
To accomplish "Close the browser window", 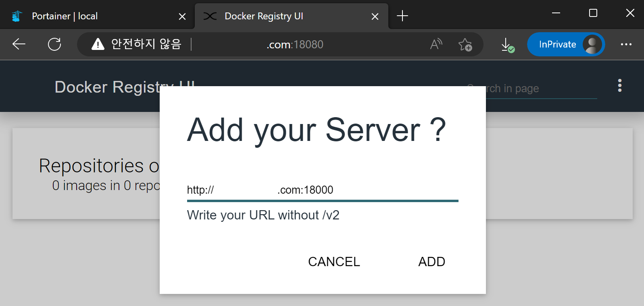I will click(x=630, y=13).
